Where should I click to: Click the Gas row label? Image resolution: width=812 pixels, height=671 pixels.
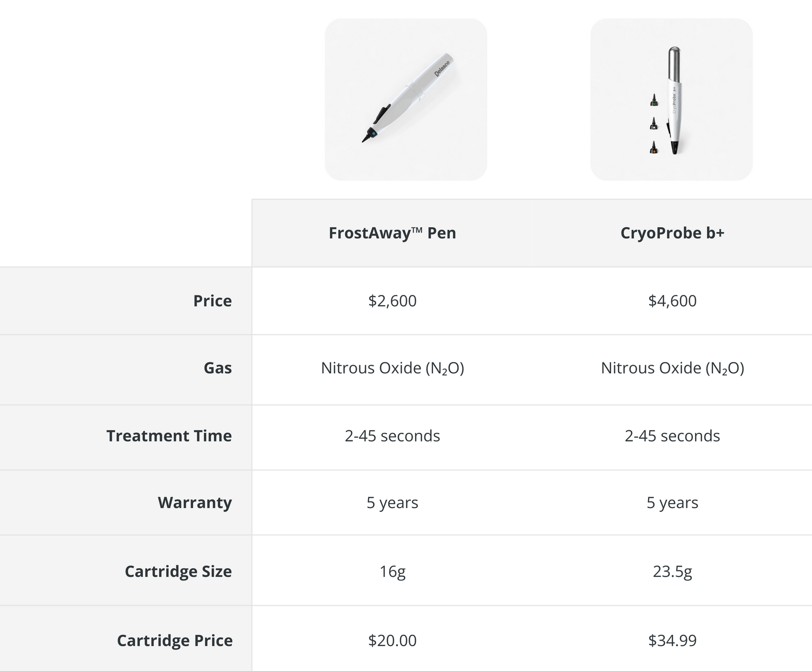point(218,368)
